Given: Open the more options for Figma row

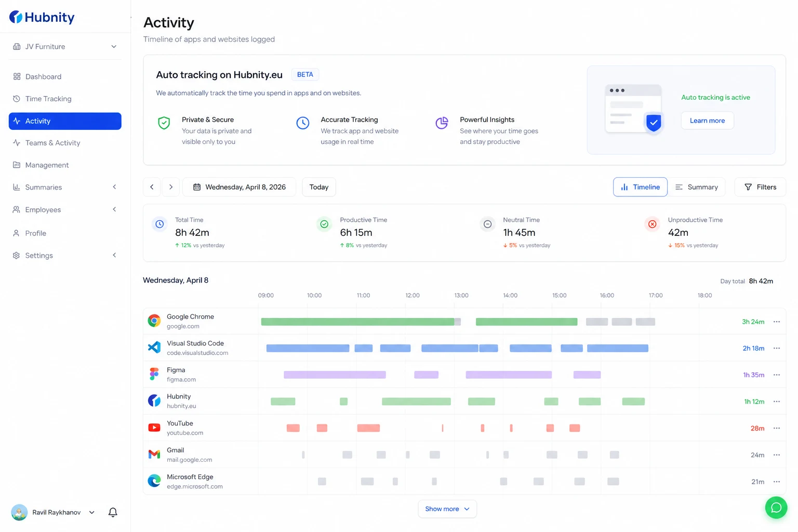Looking at the screenshot, I should click(x=777, y=375).
